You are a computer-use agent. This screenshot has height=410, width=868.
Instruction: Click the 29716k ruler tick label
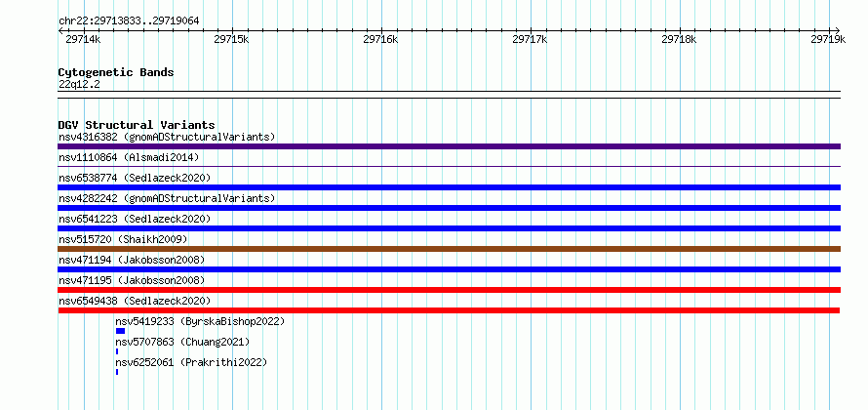coord(381,39)
